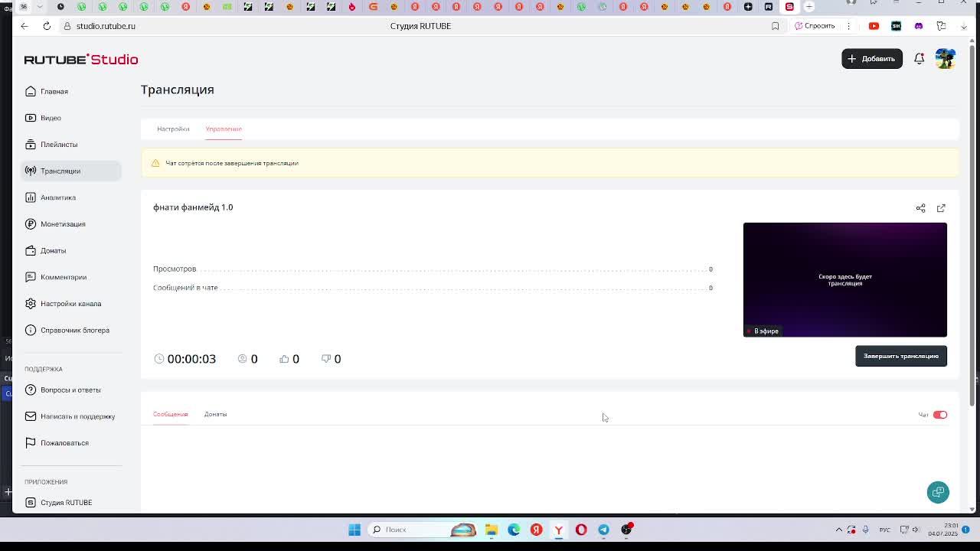Viewport: 980px width, 551px height.
Task: Click the Пожаловаться flag icon
Action: [31, 442]
